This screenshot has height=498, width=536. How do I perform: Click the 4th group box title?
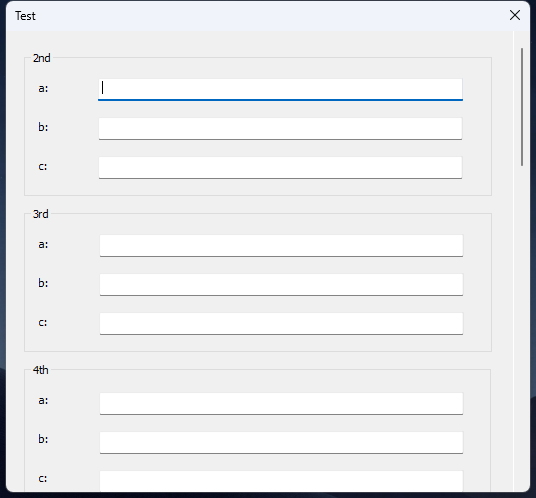pyautogui.click(x=40, y=370)
